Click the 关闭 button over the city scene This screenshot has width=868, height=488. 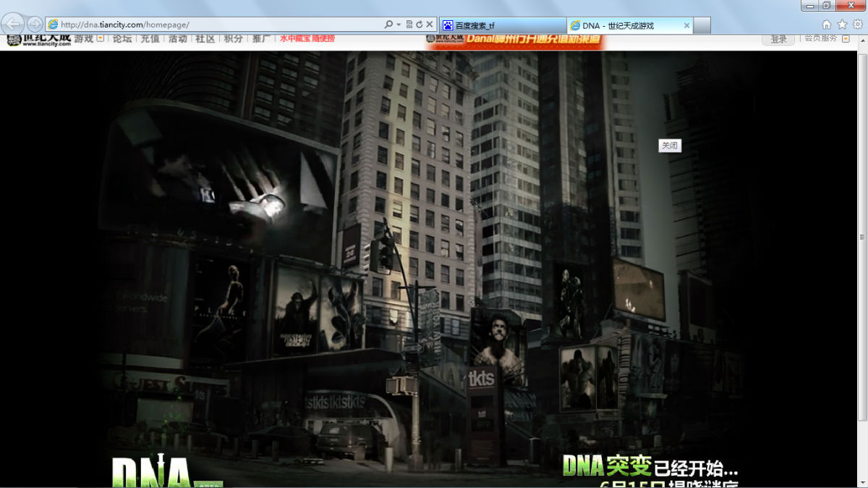[670, 146]
